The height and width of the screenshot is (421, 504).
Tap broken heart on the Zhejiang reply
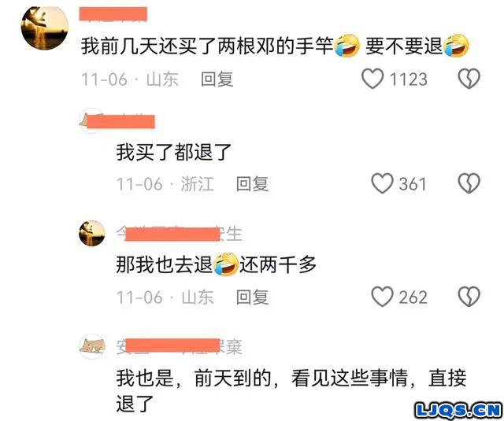click(469, 183)
